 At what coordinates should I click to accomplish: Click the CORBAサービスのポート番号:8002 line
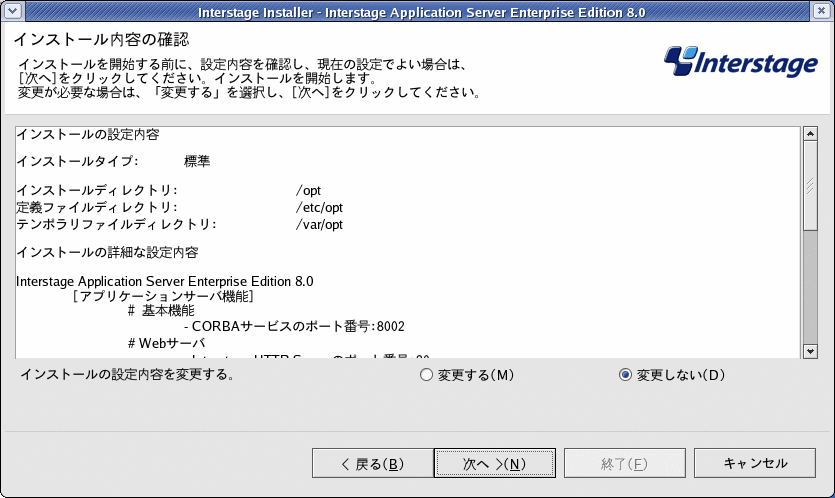pyautogui.click(x=294, y=326)
